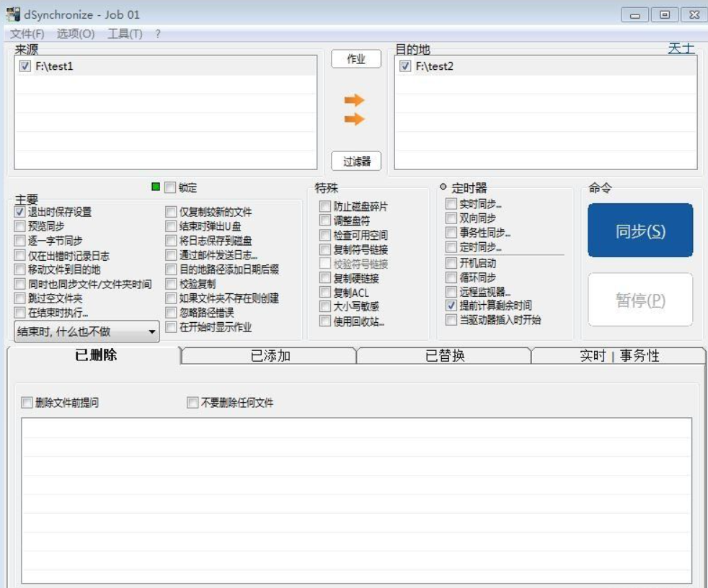The image size is (708, 588).
Task: Enable 在开始时显示作业 checkbox
Action: (x=171, y=326)
